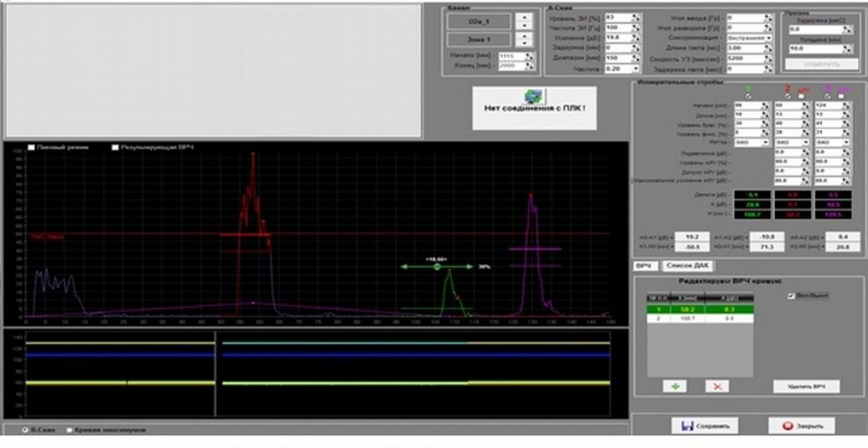Click the green plus add-point icon
The image size is (868, 448).
(675, 386)
